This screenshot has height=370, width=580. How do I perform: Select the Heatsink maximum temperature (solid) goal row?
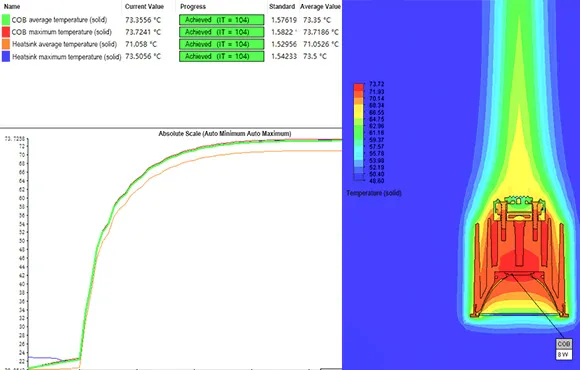[x=171, y=57]
